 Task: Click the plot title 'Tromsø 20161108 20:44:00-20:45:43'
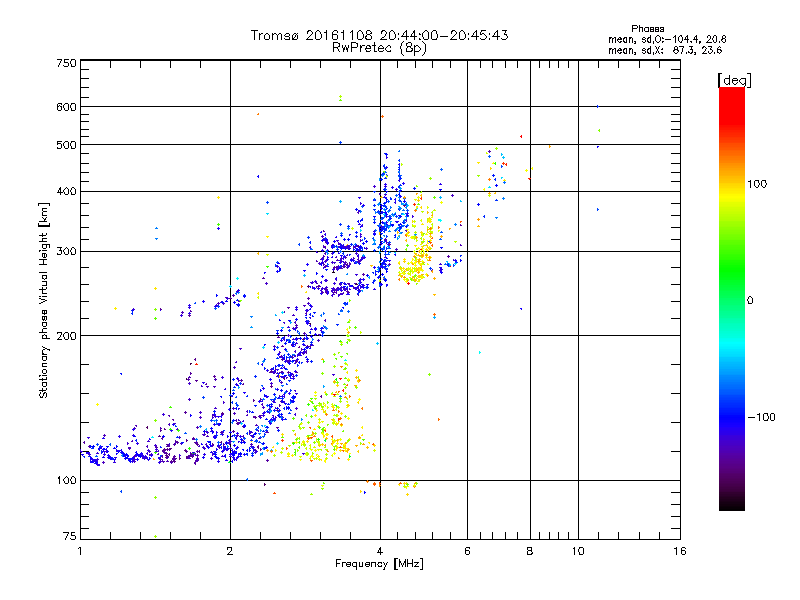(x=379, y=35)
